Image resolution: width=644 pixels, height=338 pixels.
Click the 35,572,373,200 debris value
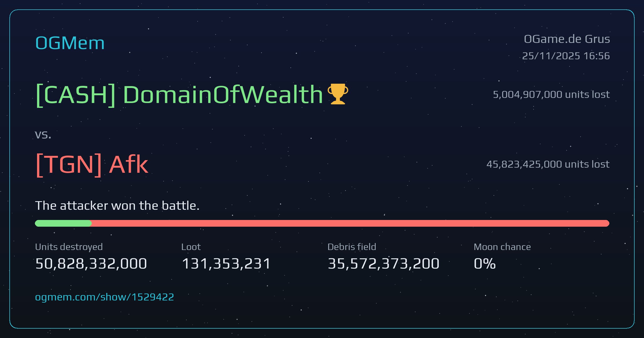(383, 263)
